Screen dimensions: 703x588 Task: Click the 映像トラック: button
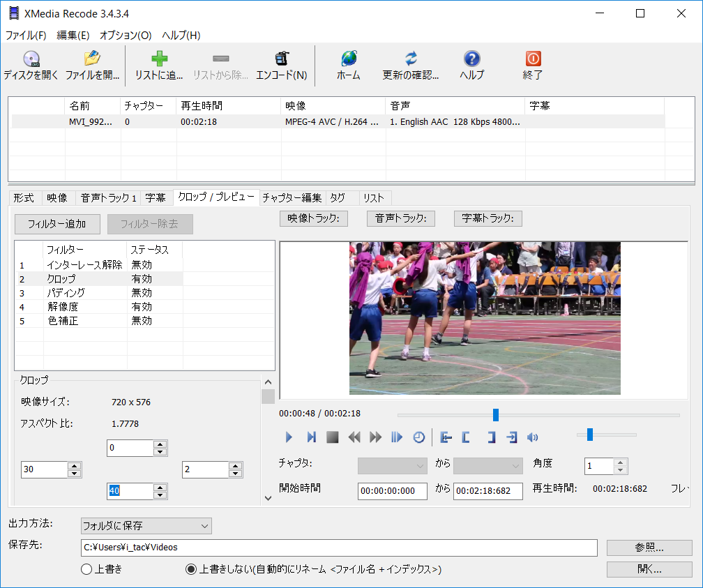tap(314, 218)
